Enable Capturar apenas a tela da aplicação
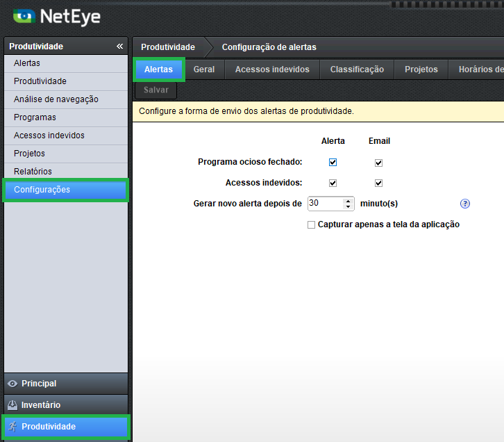 click(311, 225)
